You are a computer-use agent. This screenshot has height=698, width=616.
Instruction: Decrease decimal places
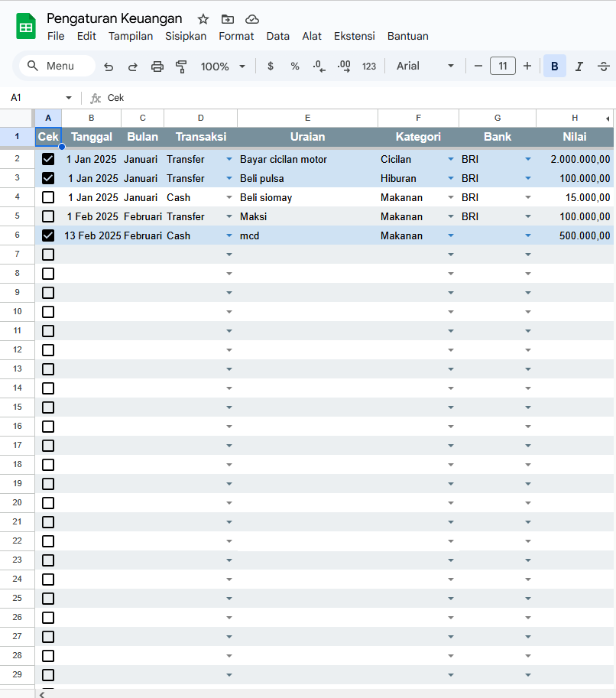click(319, 67)
